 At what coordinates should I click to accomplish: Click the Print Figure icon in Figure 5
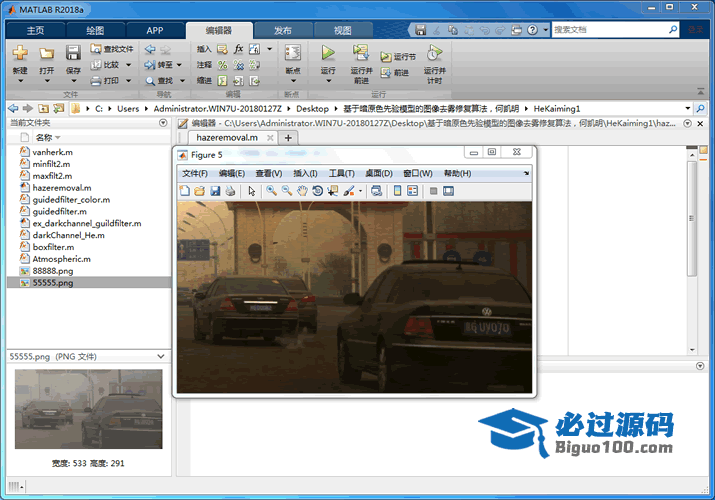[229, 190]
